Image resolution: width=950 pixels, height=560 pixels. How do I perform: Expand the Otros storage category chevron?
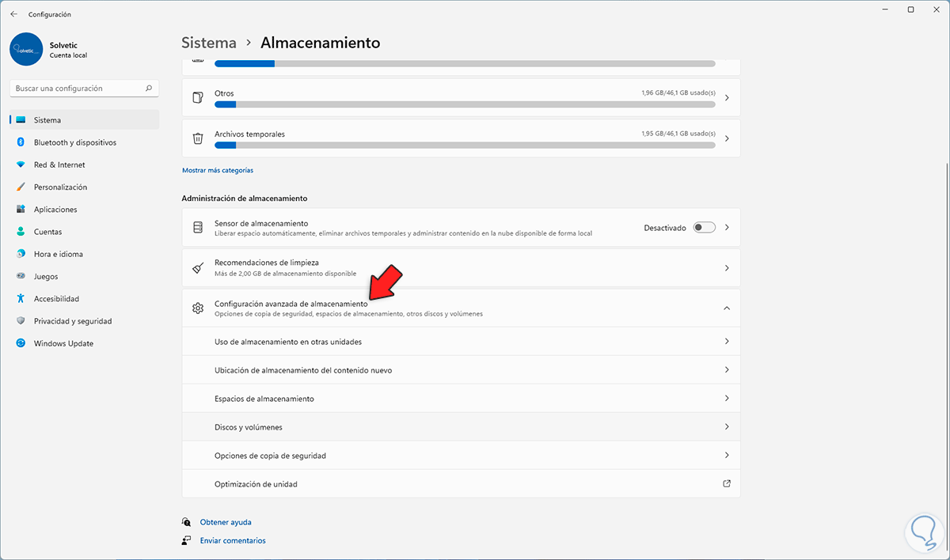(727, 97)
